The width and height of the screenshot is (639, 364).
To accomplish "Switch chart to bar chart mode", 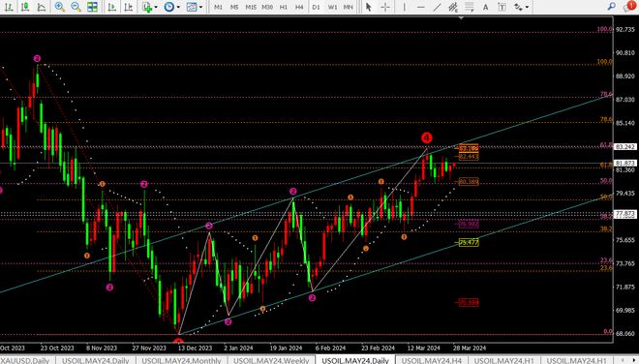I will [9, 7].
